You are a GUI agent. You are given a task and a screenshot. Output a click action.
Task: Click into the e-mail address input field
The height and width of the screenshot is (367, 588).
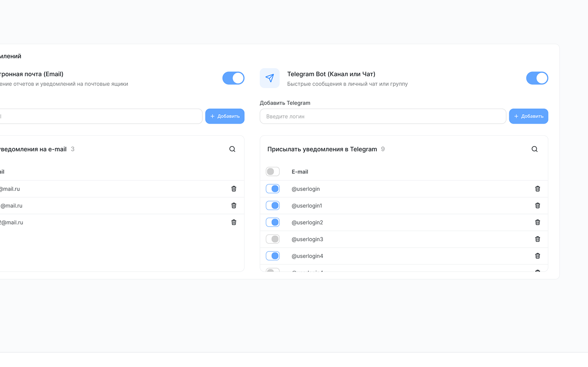[x=100, y=116]
